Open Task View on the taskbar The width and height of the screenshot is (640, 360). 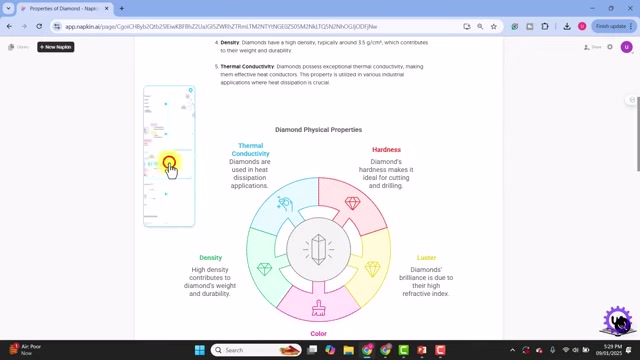click(x=312, y=350)
